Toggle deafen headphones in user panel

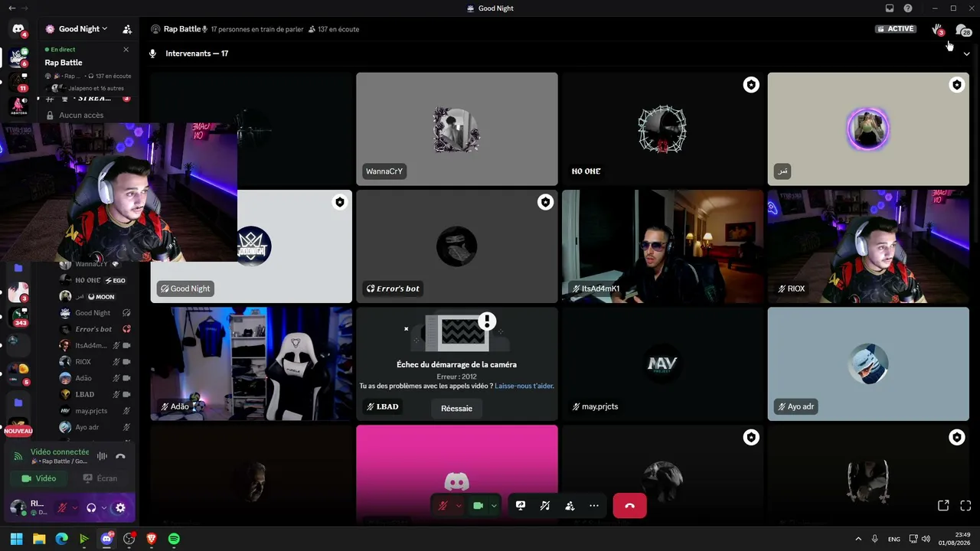click(x=91, y=507)
